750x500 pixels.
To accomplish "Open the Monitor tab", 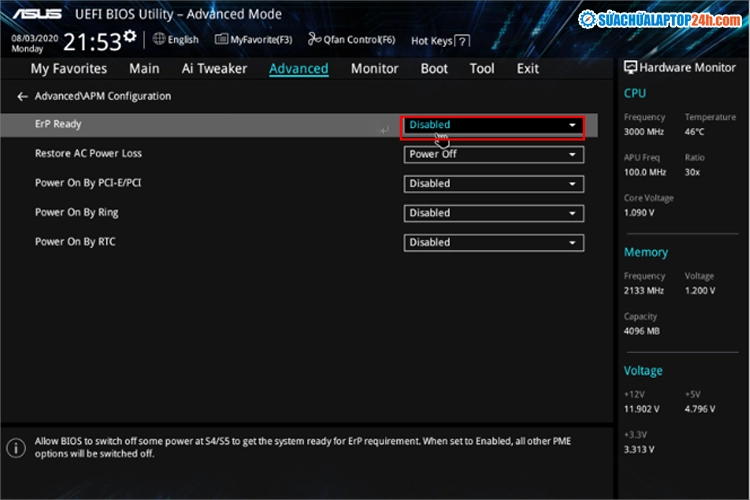I will [x=375, y=68].
